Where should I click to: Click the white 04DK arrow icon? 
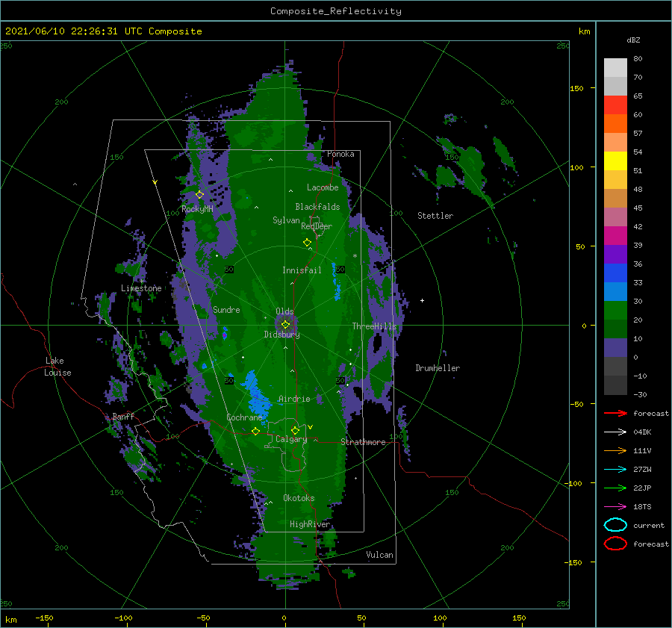click(615, 432)
